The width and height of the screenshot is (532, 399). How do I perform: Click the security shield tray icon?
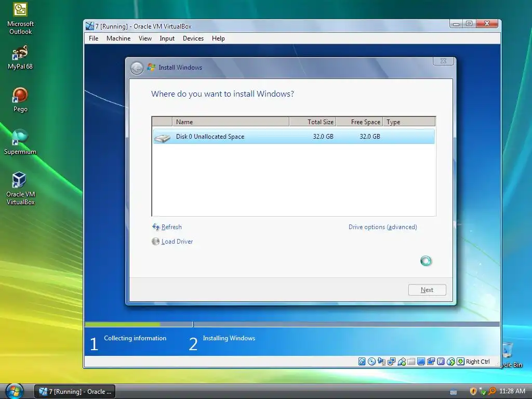[473, 391]
